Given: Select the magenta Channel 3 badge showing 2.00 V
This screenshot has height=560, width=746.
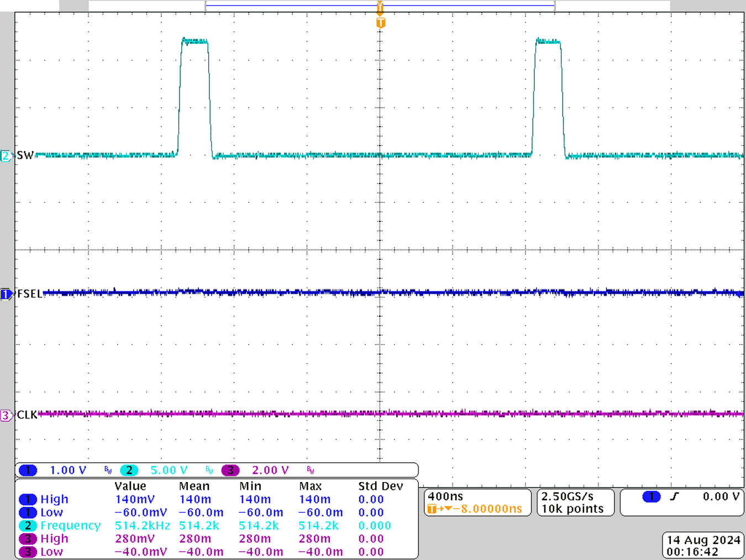Looking at the screenshot, I should tap(230, 470).
